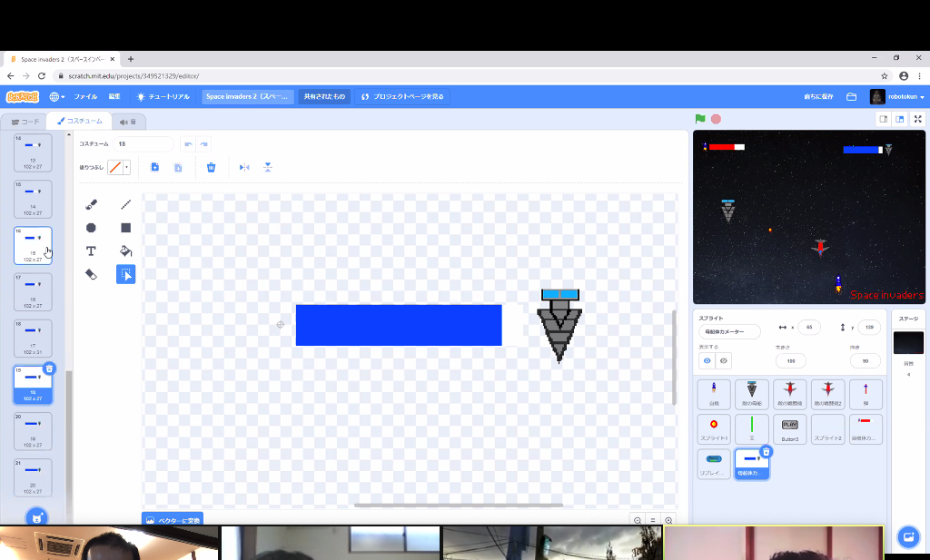
Task: Select costume thumbnail number 17
Action: [x=33, y=292]
